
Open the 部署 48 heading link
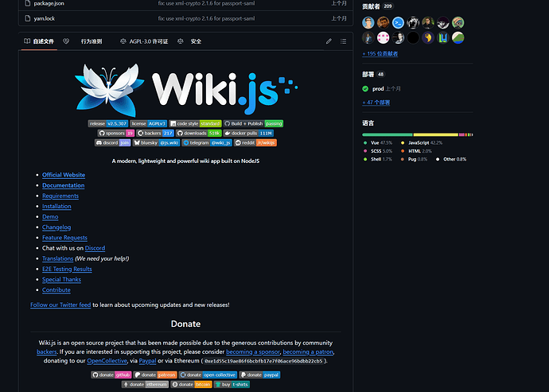373,74
